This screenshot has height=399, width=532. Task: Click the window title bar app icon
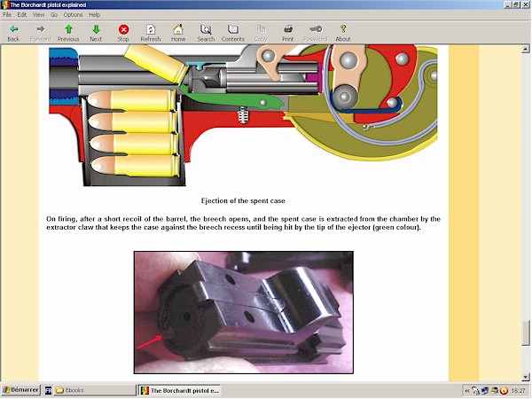pyautogui.click(x=5, y=4)
